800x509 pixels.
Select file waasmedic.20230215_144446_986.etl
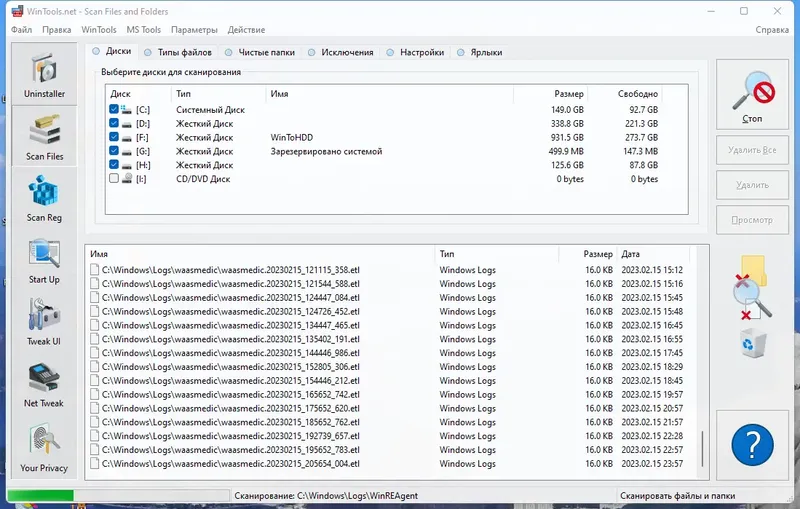click(231, 353)
